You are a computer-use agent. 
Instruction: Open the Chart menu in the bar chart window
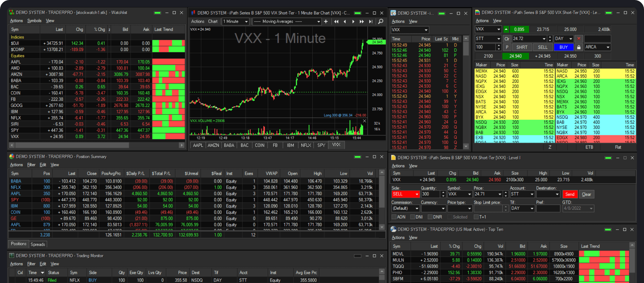213,21
